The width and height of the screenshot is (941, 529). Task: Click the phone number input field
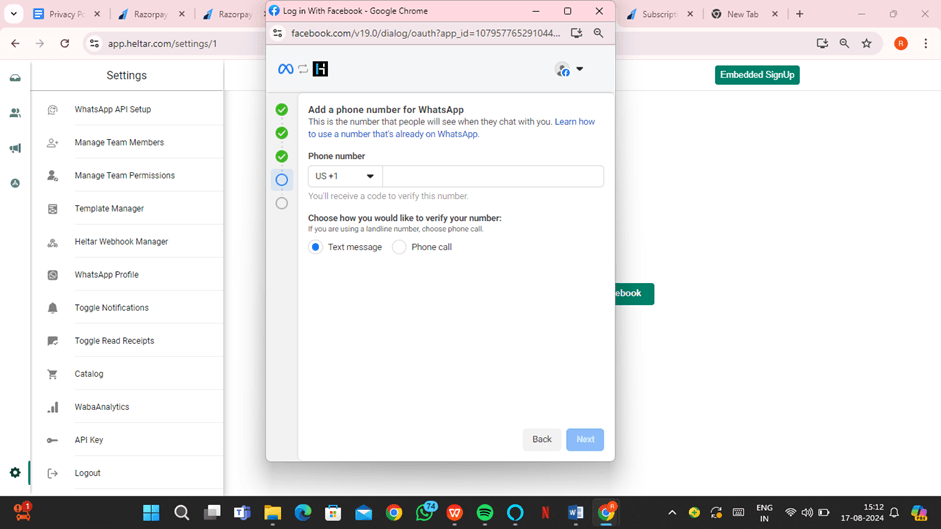coord(493,176)
